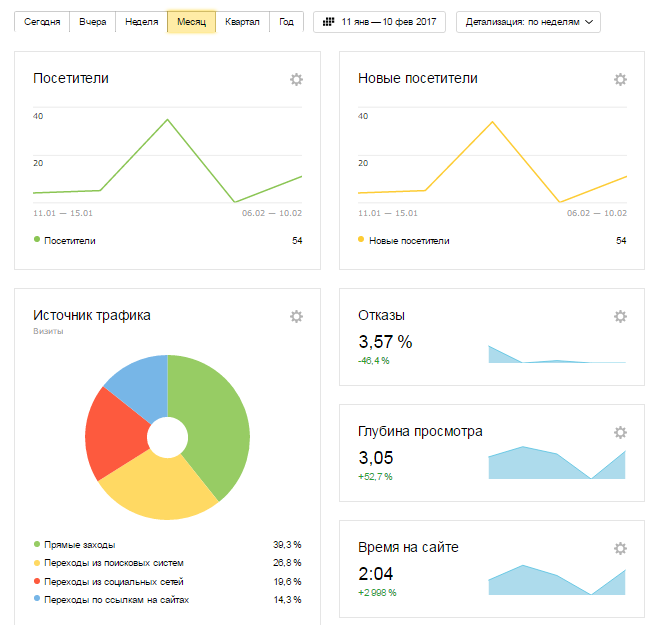Select the Неделя period tab
The image size is (648, 625).
click(141, 22)
